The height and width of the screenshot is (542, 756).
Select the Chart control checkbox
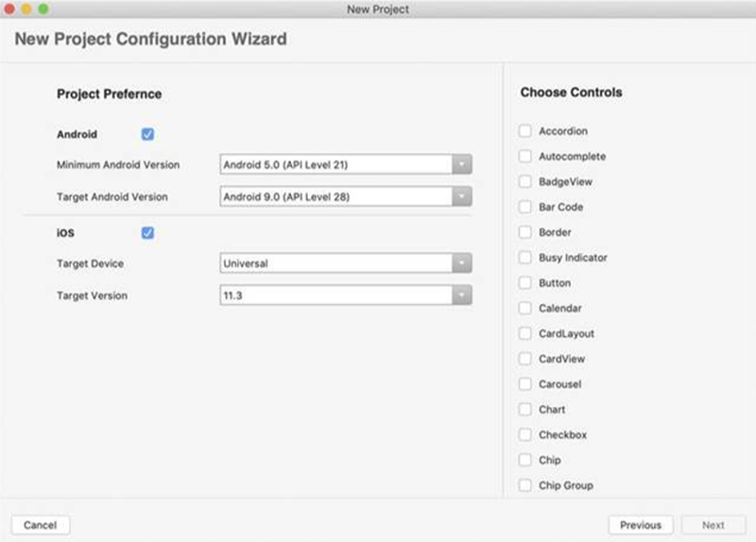(525, 410)
